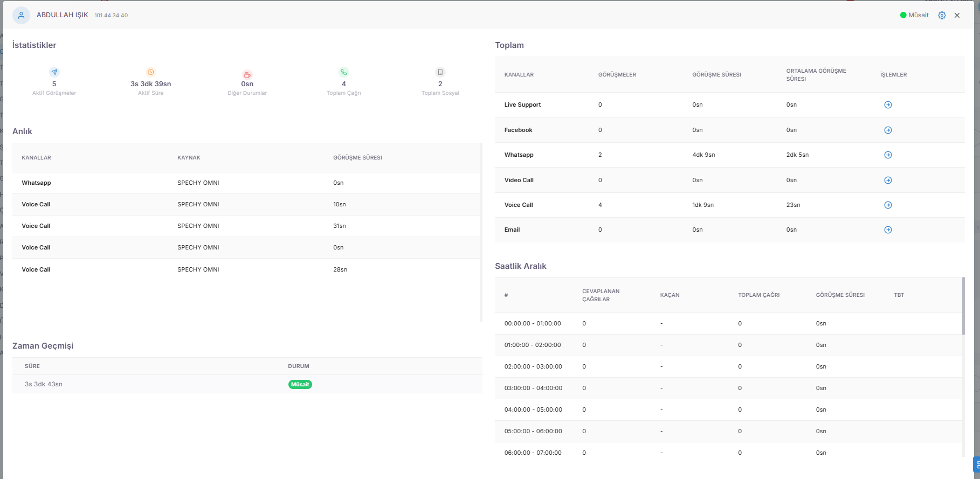The image size is (980, 479).
Task: Click the Müsait badge in Zaman Geçmişi
Action: 300,384
